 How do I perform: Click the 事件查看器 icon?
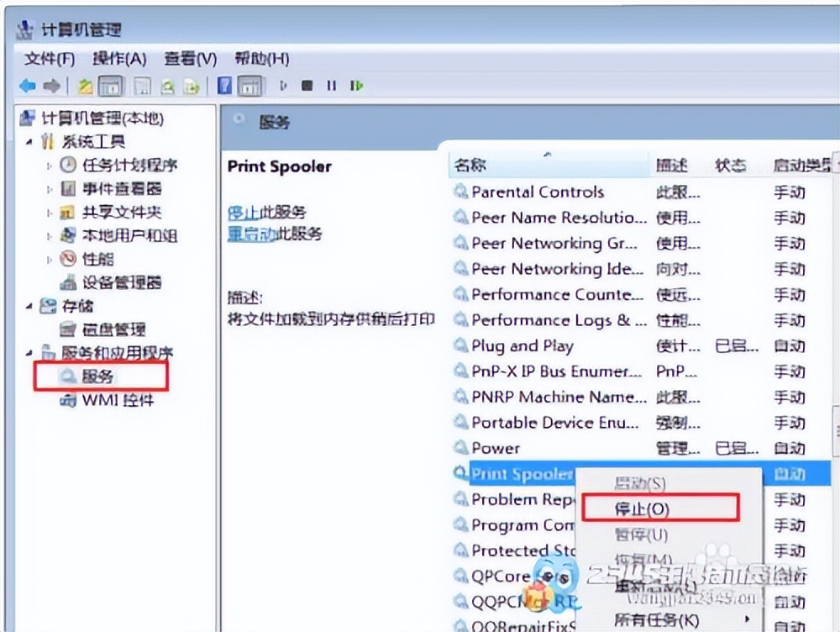68,189
